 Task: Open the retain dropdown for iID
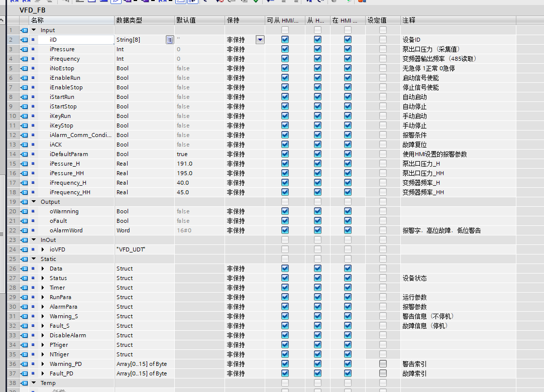260,40
